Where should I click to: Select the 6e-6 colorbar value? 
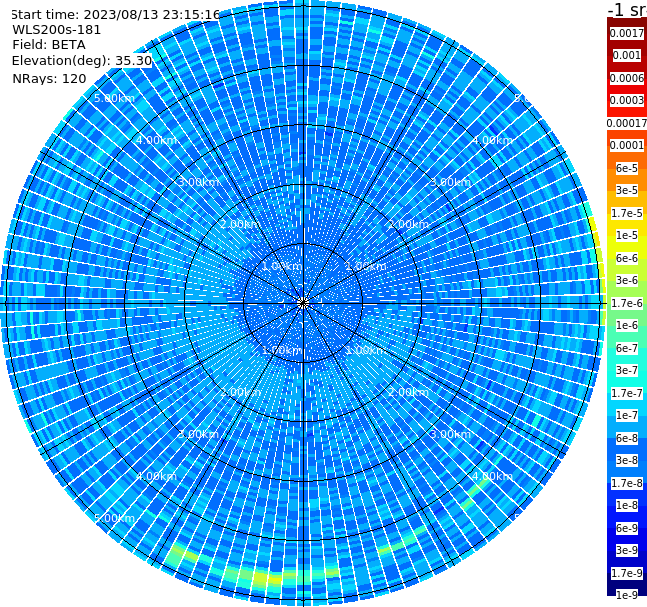(x=627, y=258)
